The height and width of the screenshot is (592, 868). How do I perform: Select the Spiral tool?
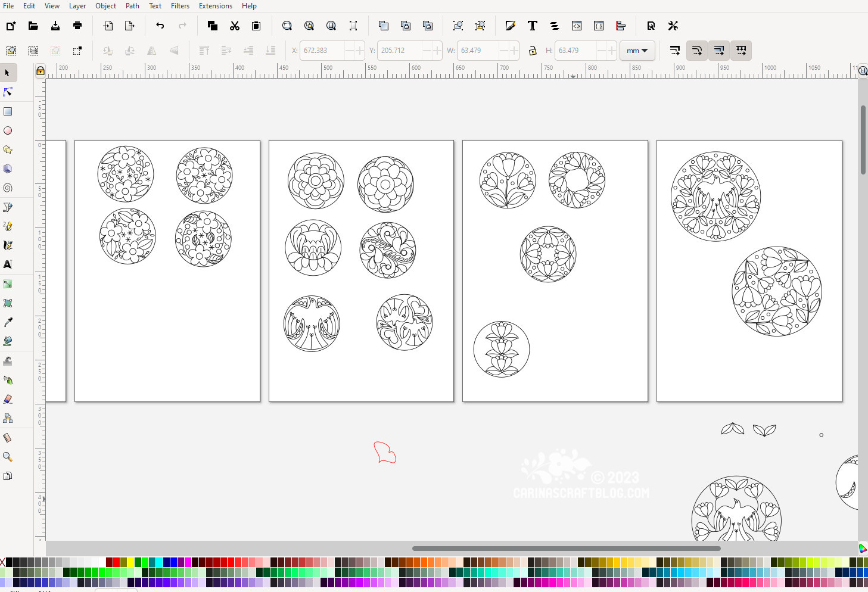[8, 188]
